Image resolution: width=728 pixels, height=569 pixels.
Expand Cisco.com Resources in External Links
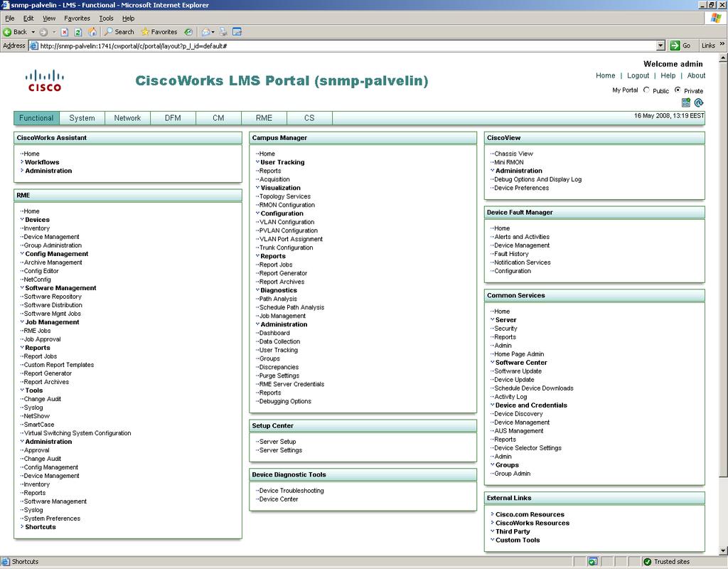click(492, 514)
